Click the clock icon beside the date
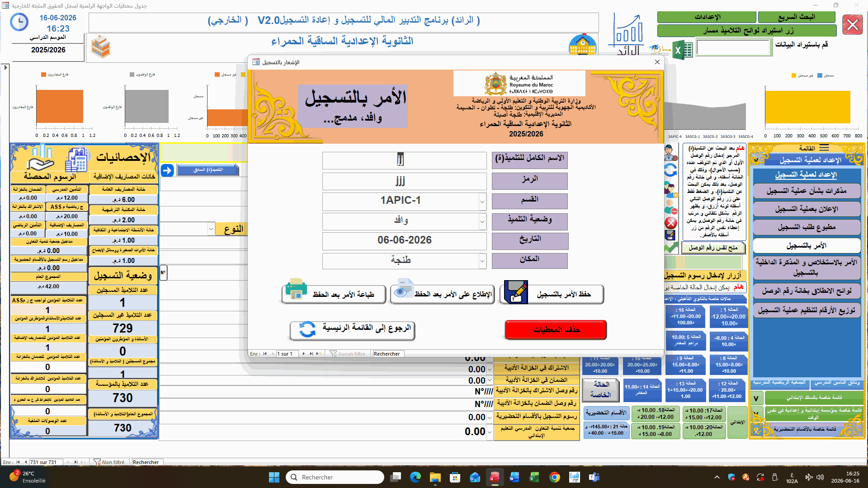This screenshot has height=488, width=868. (19, 22)
